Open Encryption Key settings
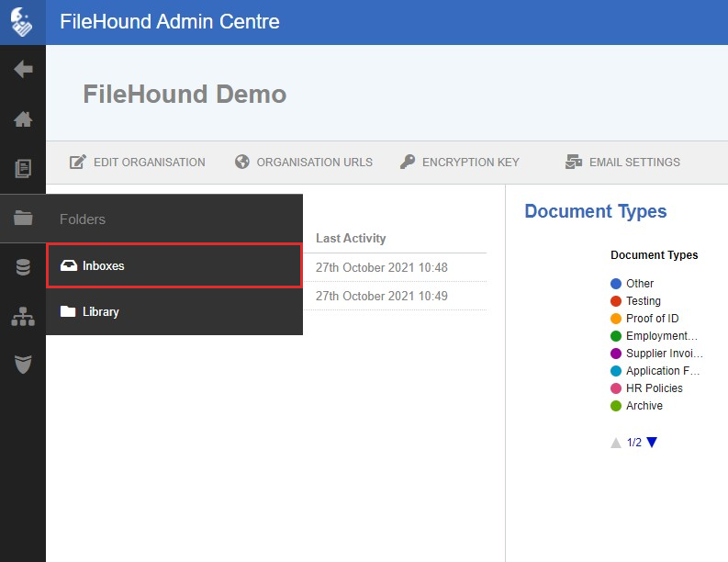 coord(460,163)
